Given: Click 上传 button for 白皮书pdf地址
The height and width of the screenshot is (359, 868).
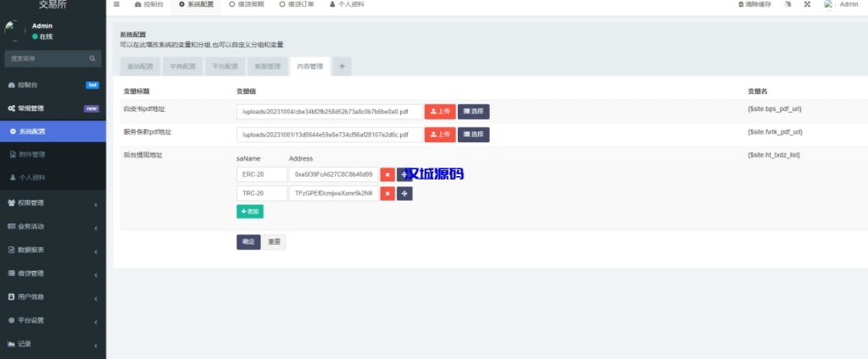Looking at the screenshot, I should click(x=439, y=111).
